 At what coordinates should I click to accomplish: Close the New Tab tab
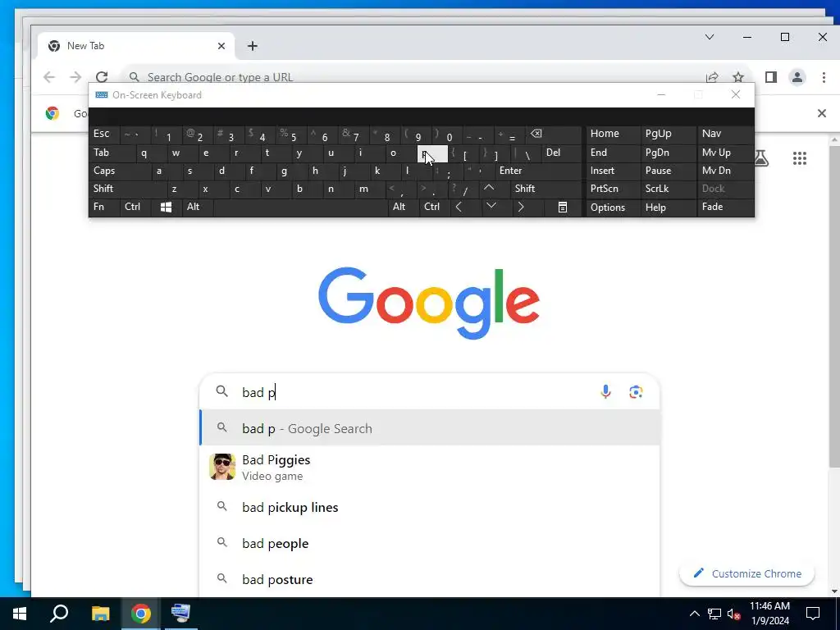click(221, 46)
